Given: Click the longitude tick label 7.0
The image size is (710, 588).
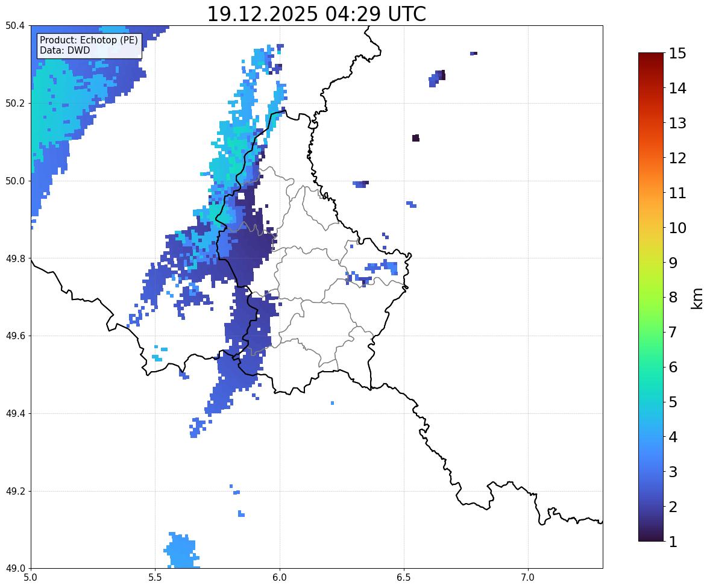Looking at the screenshot, I should pos(528,578).
